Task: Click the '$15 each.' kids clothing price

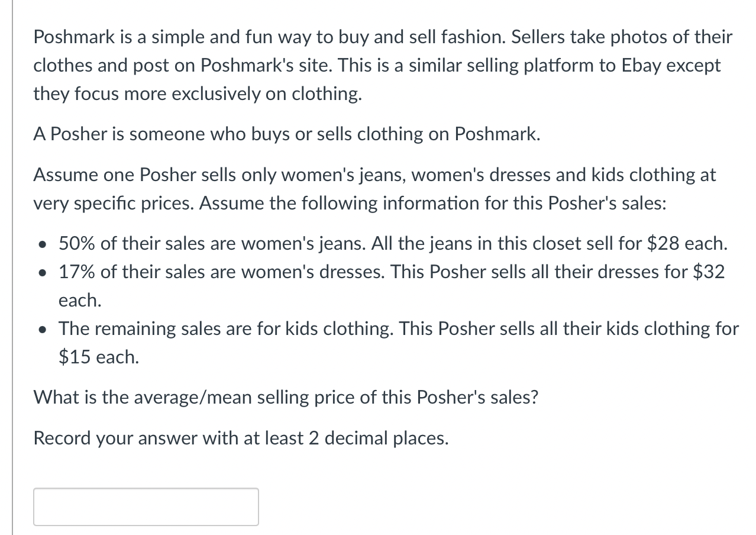Action: point(99,357)
